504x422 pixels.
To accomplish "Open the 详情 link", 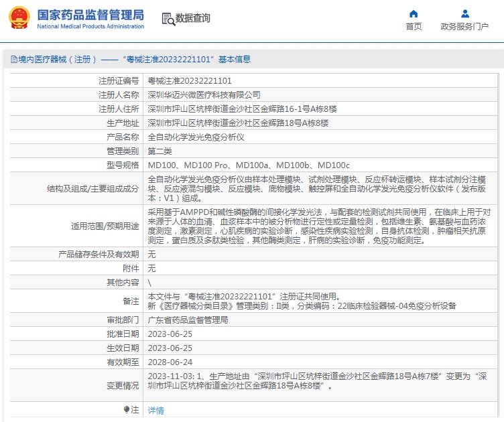I will (155, 410).
